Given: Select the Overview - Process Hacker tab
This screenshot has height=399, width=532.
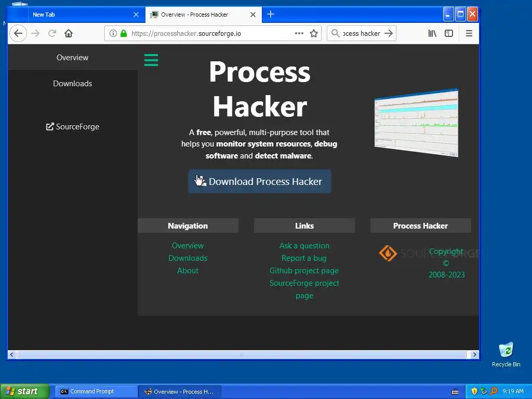Looking at the screenshot, I should (x=204, y=15).
